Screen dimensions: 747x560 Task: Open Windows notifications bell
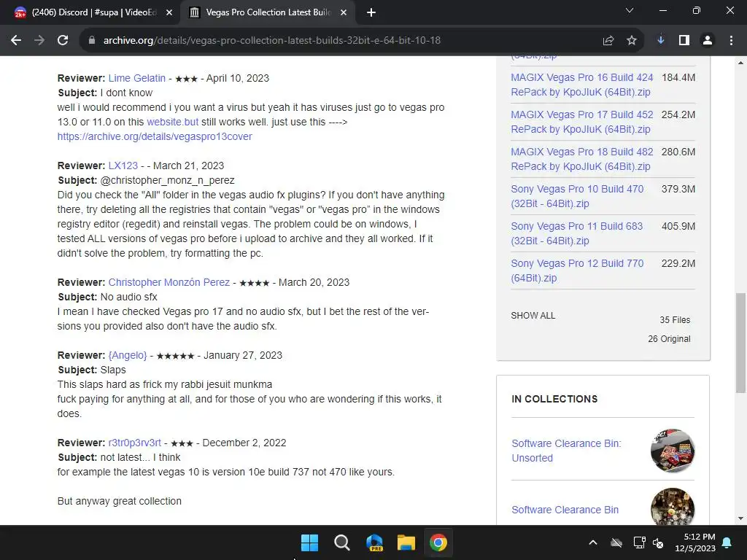coord(727,542)
